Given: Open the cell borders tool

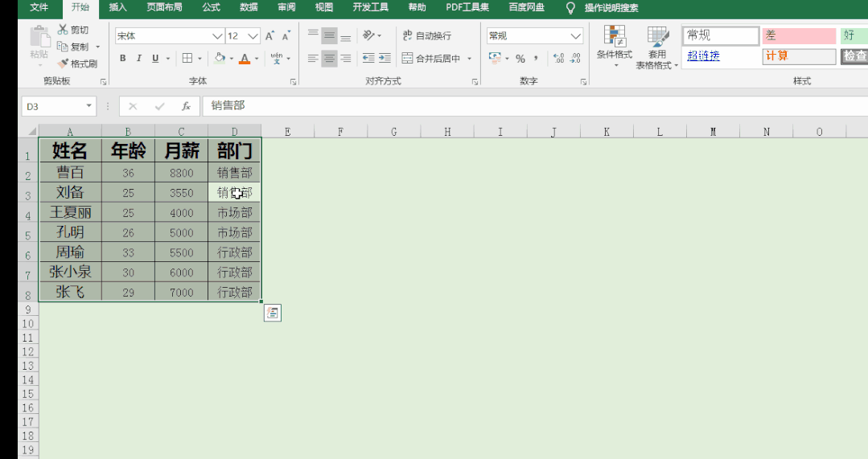Looking at the screenshot, I should (x=187, y=58).
